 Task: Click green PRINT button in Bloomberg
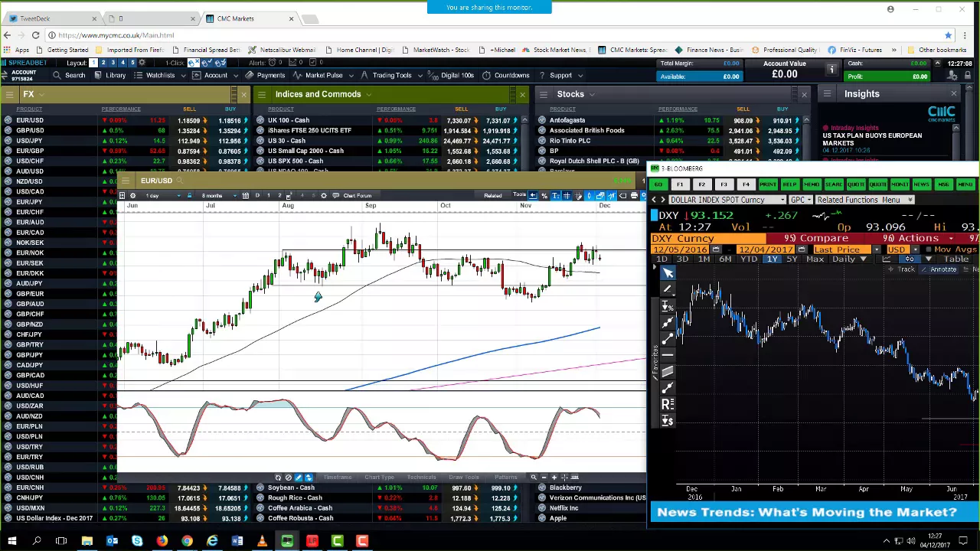(x=768, y=184)
